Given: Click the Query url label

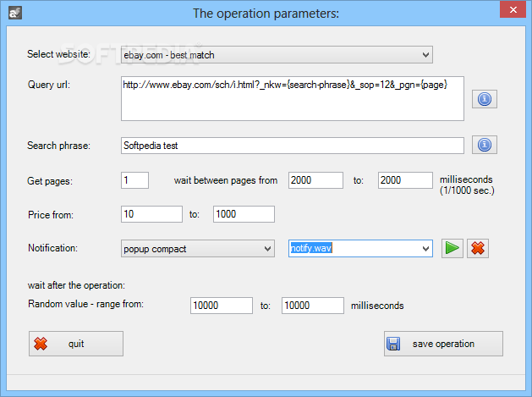Looking at the screenshot, I should 49,85.
